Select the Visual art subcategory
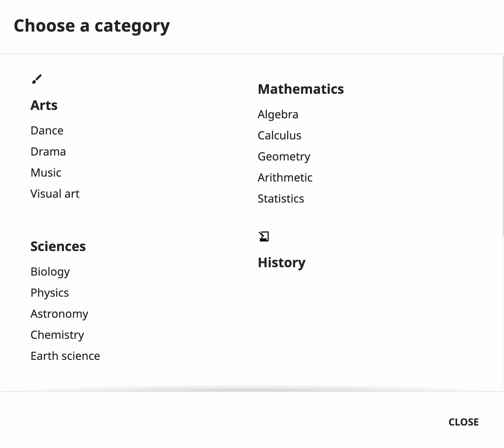The height and width of the screenshot is (448, 504). [x=55, y=194]
